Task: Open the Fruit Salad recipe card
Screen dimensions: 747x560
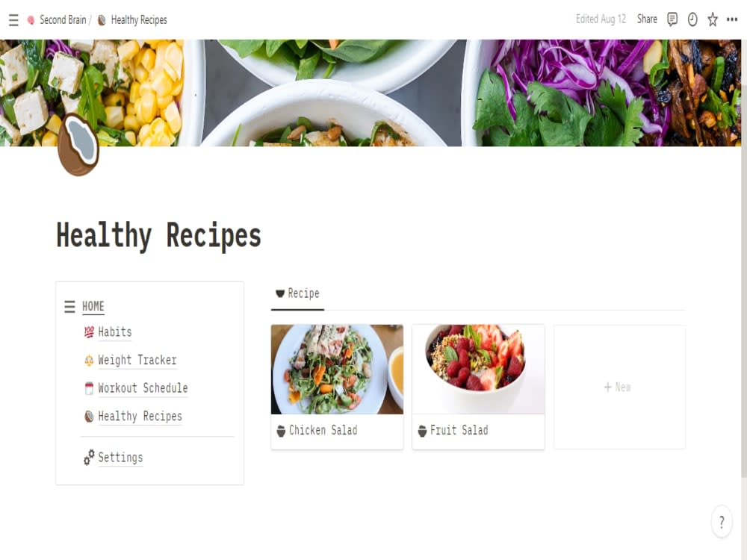Action: (x=478, y=387)
